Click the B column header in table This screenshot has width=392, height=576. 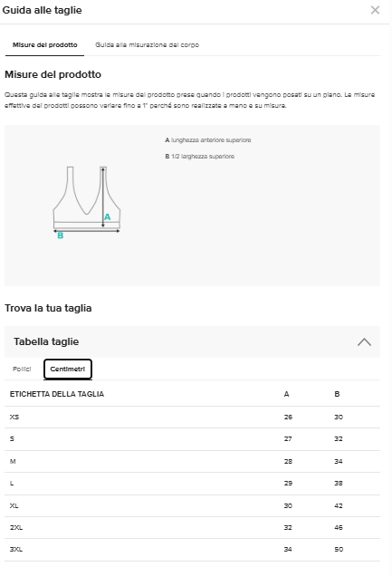[337, 394]
